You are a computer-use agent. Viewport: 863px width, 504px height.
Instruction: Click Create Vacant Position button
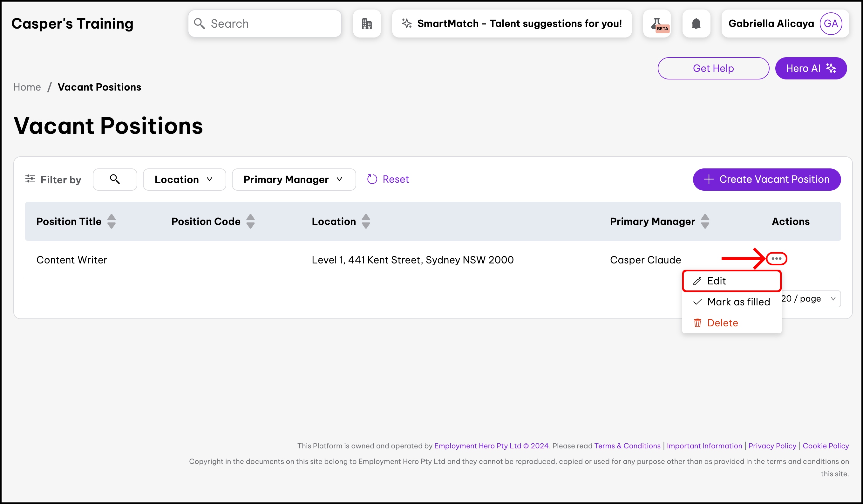tap(766, 180)
